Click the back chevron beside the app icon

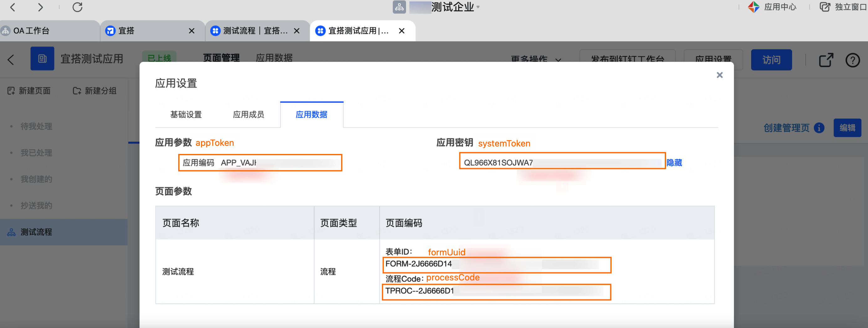[11, 60]
